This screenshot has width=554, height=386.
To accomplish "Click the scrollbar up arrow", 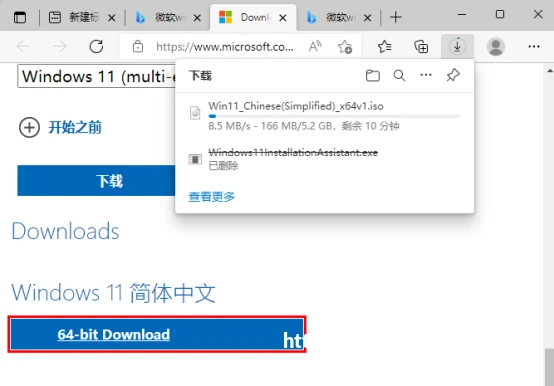I will [550, 71].
